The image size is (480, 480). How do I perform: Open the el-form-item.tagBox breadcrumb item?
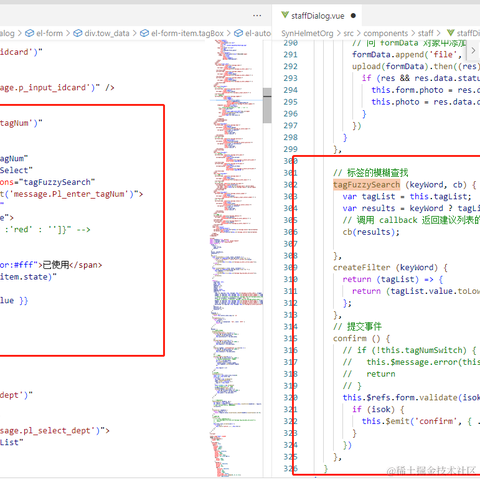pos(187,33)
